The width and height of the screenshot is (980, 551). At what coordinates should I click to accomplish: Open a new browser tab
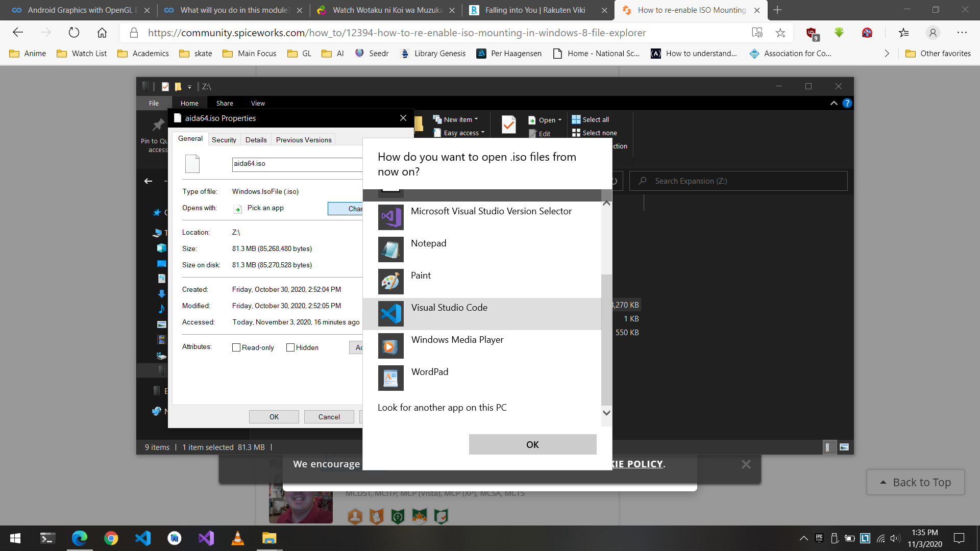click(777, 10)
